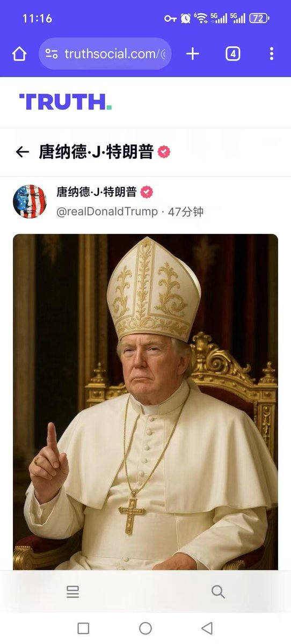
Task: Open site settings icon in address bar
Action: click(x=52, y=54)
